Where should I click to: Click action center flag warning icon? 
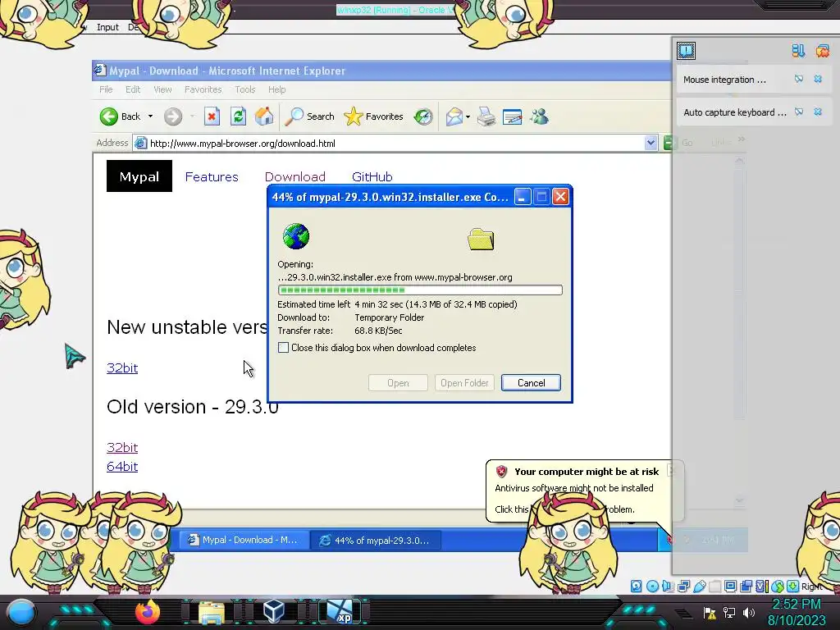coord(710,612)
